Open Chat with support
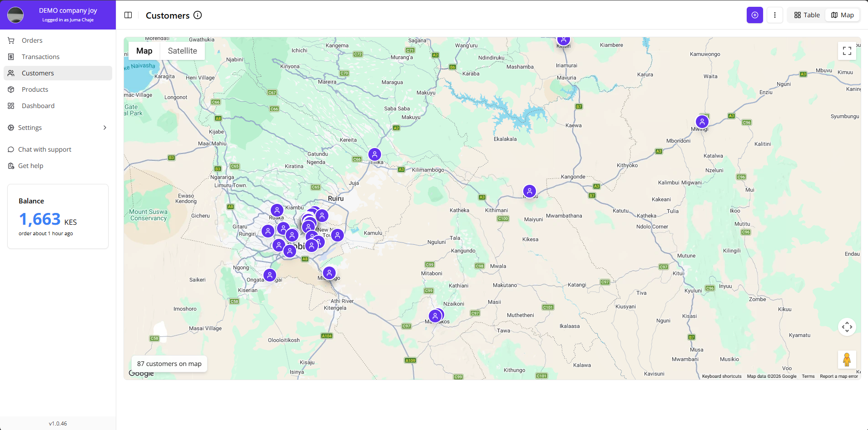 click(x=58, y=149)
